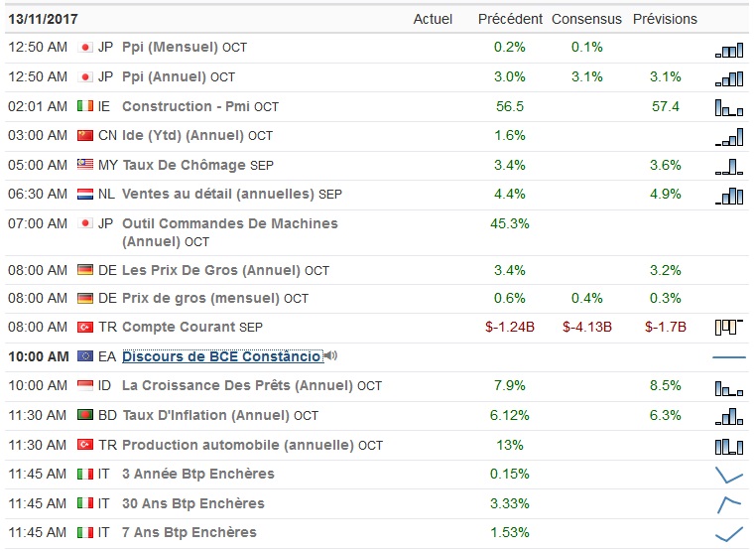
Task: Open the Les Prix De Gros (Annuel) row
Action: pos(211,270)
